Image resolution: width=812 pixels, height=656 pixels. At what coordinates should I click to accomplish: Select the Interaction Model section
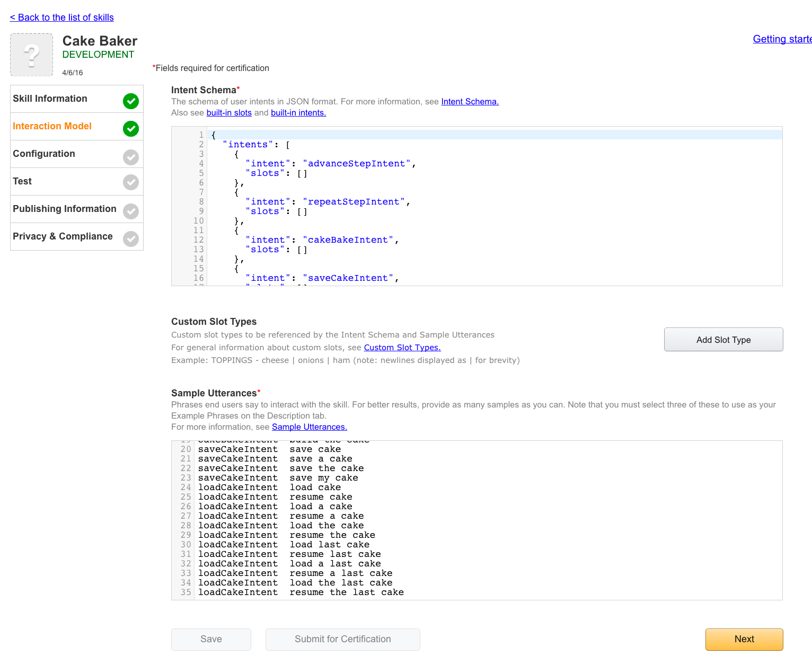point(77,127)
